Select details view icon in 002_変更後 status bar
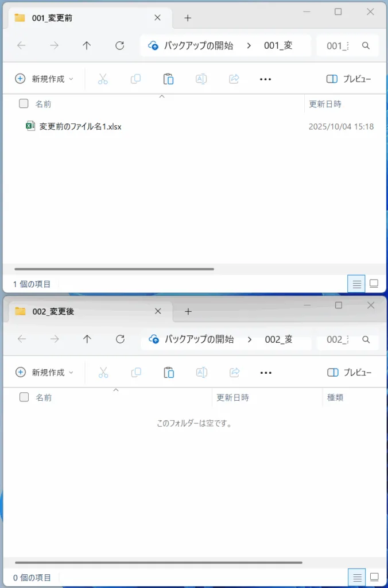388x588 pixels. point(356,577)
